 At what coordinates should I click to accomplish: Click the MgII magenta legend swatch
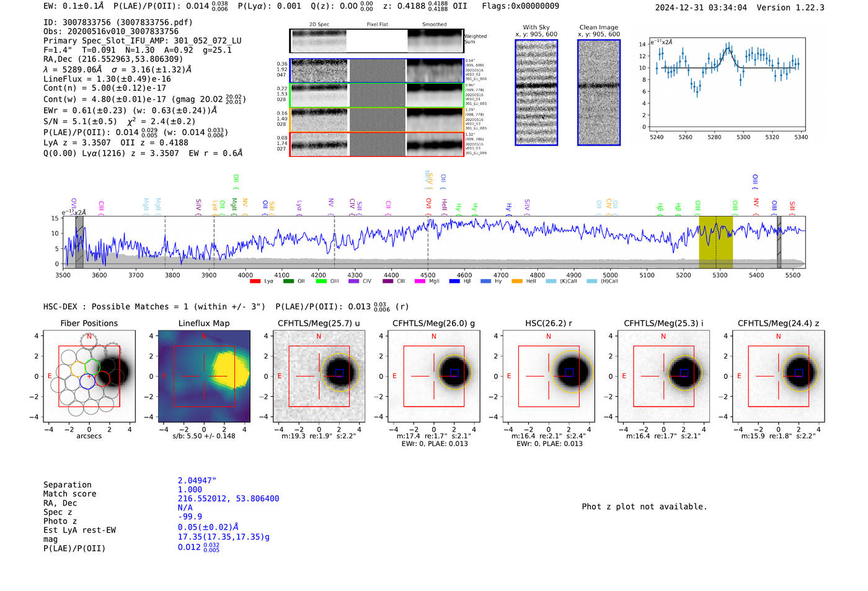click(420, 282)
